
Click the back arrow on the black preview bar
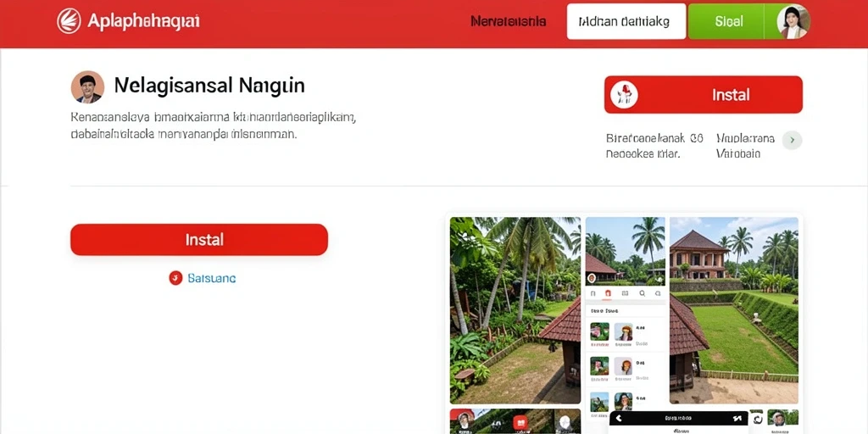click(620, 419)
